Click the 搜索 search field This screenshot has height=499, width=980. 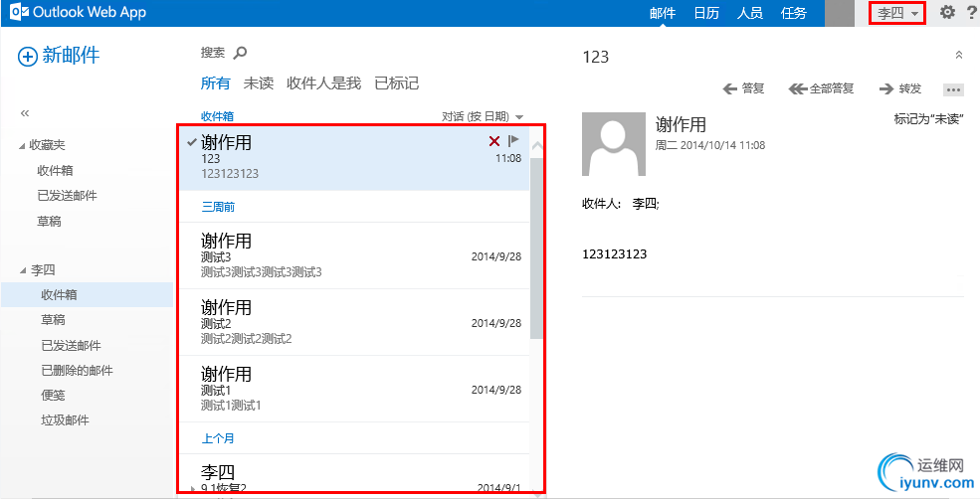tap(213, 53)
